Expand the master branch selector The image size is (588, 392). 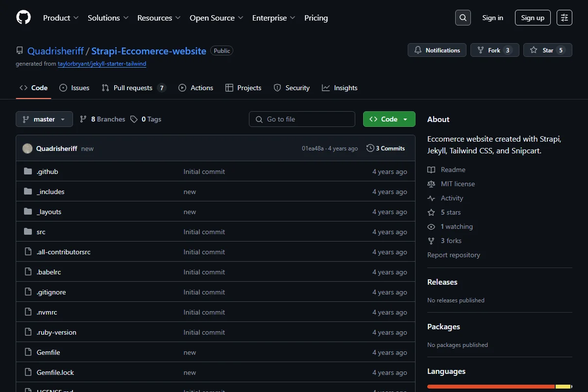(x=44, y=119)
